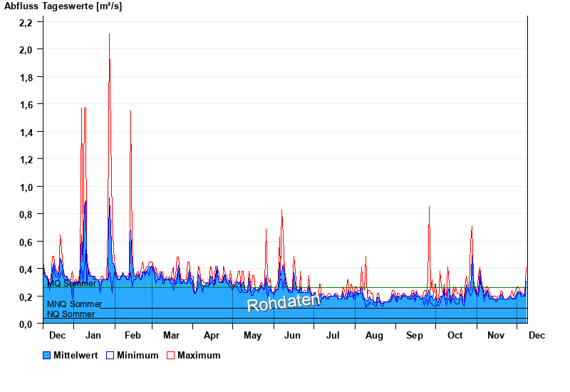
Task: Select the Oct month axis label
Action: (455, 335)
